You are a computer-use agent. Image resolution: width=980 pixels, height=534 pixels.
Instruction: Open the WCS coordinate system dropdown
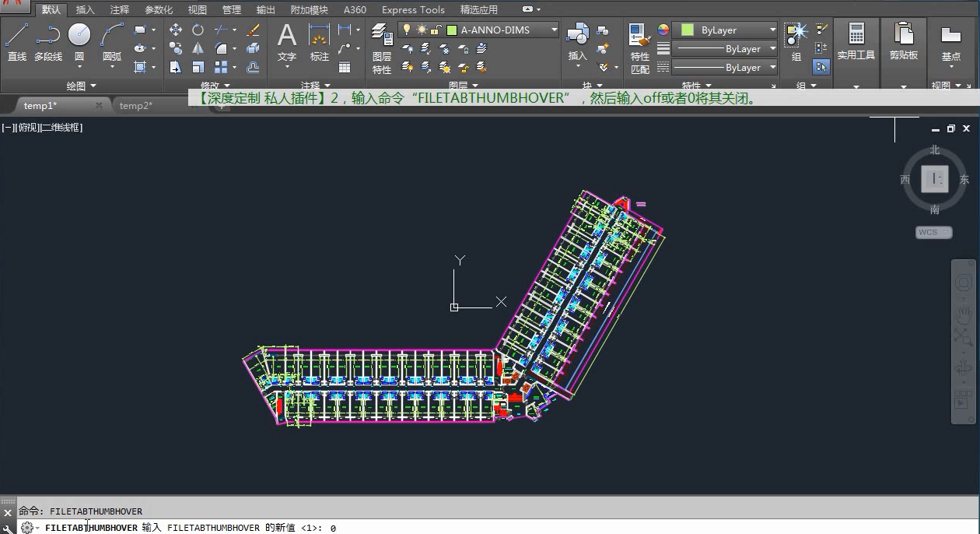pyautogui.click(x=933, y=232)
